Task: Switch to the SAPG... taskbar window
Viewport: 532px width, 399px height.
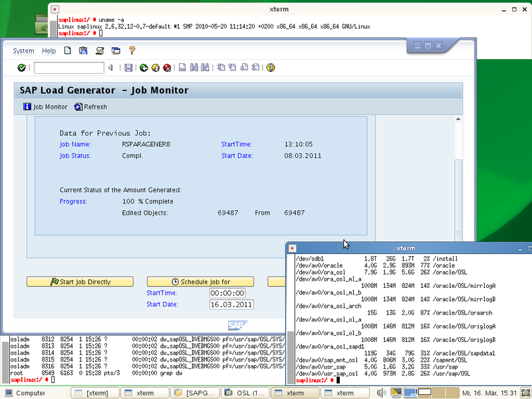Action: pyautogui.click(x=195, y=393)
